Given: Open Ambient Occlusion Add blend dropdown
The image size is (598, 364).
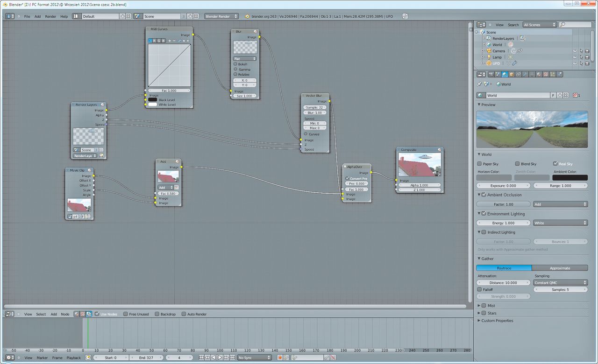Looking at the screenshot, I should tap(561, 204).
